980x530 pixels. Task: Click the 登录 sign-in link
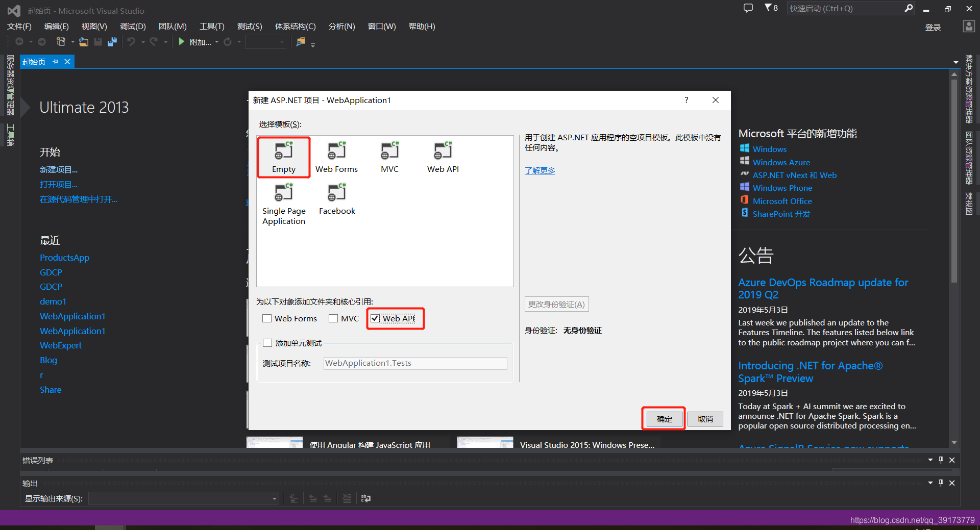(933, 27)
